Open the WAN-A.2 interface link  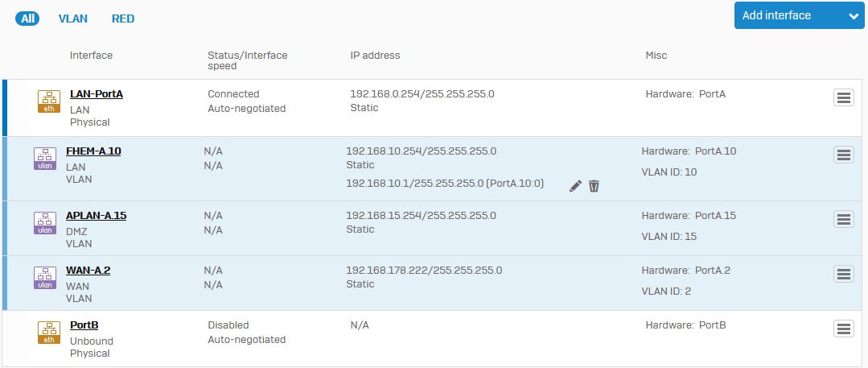[x=88, y=271]
